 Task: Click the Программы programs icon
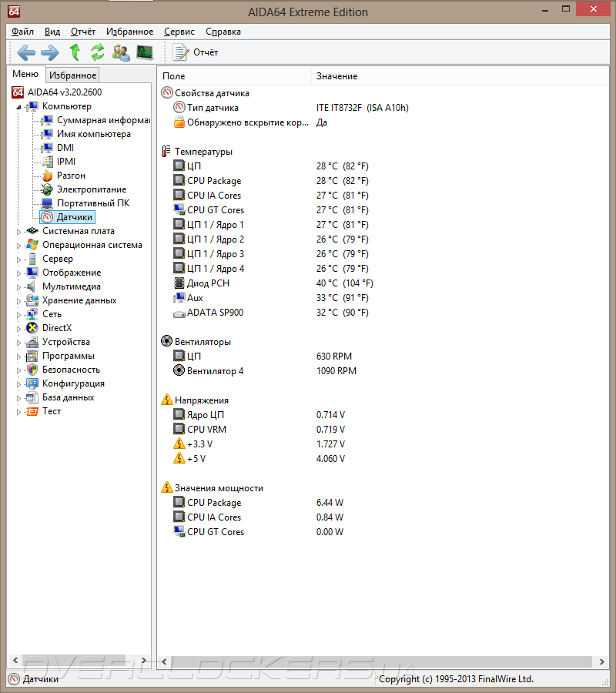tap(32, 356)
